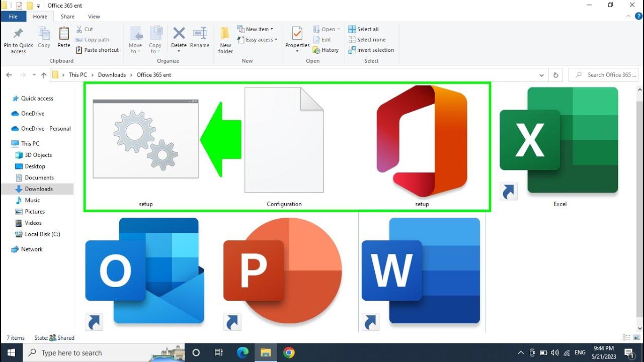The width and height of the screenshot is (644, 362).
Task: Refresh the current folder
Action: [x=555, y=75]
